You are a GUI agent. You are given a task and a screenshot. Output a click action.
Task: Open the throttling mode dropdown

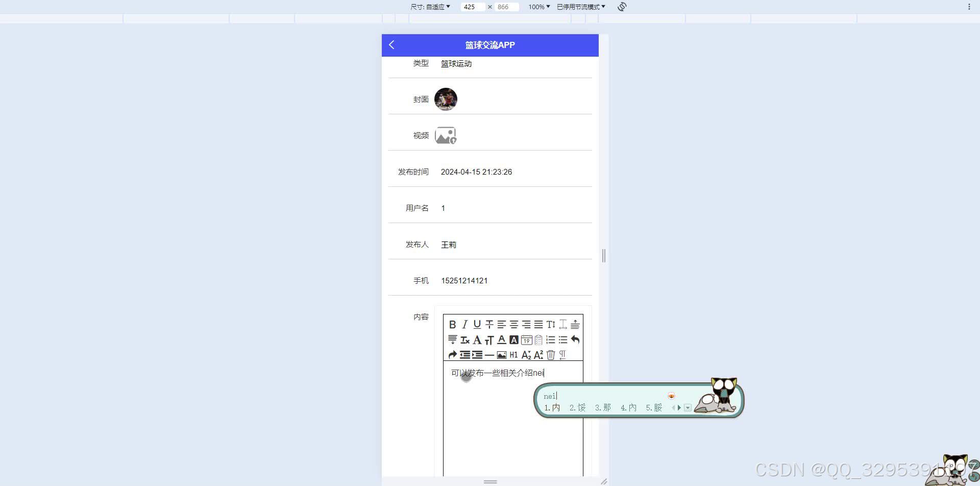click(x=581, y=7)
